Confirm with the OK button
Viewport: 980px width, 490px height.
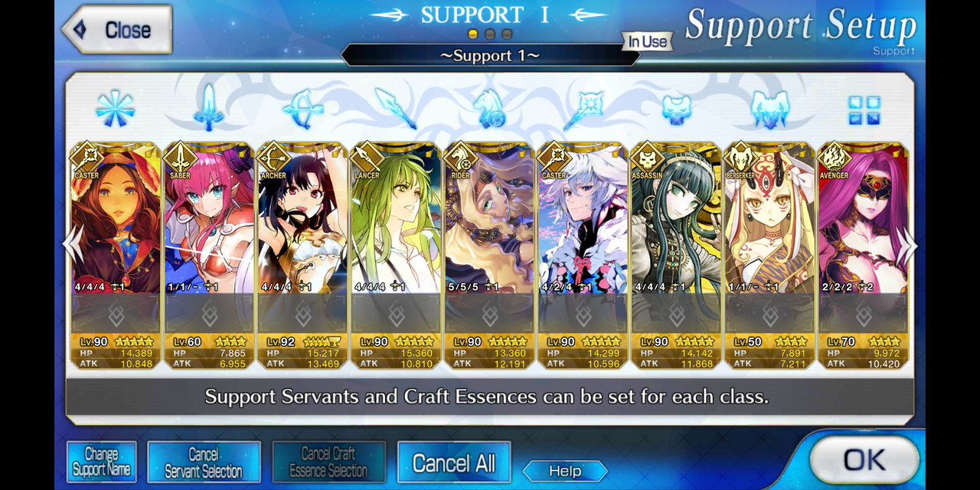pyautogui.click(x=864, y=460)
